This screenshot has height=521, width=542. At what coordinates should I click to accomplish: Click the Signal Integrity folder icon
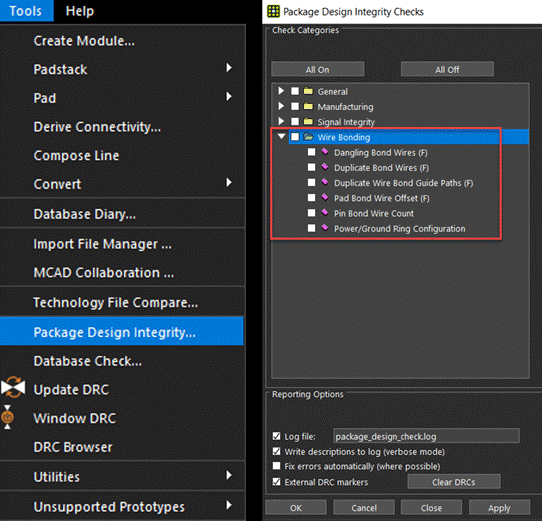[x=308, y=122]
